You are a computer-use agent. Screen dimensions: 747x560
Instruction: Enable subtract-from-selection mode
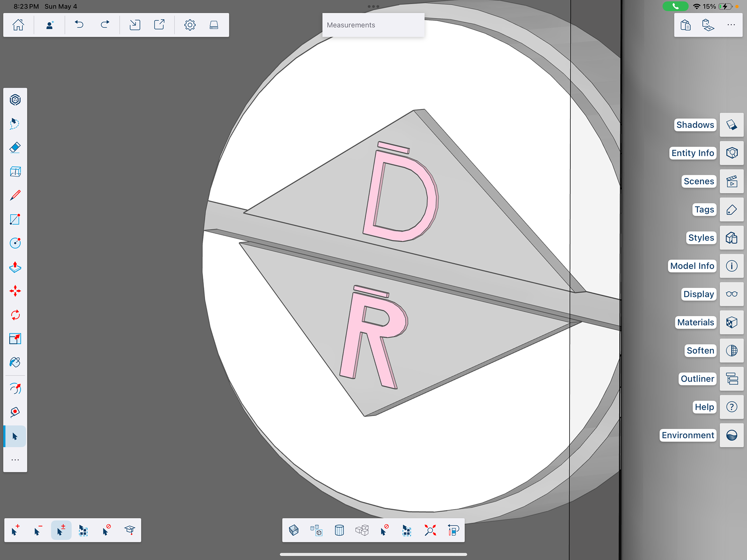[x=38, y=530]
